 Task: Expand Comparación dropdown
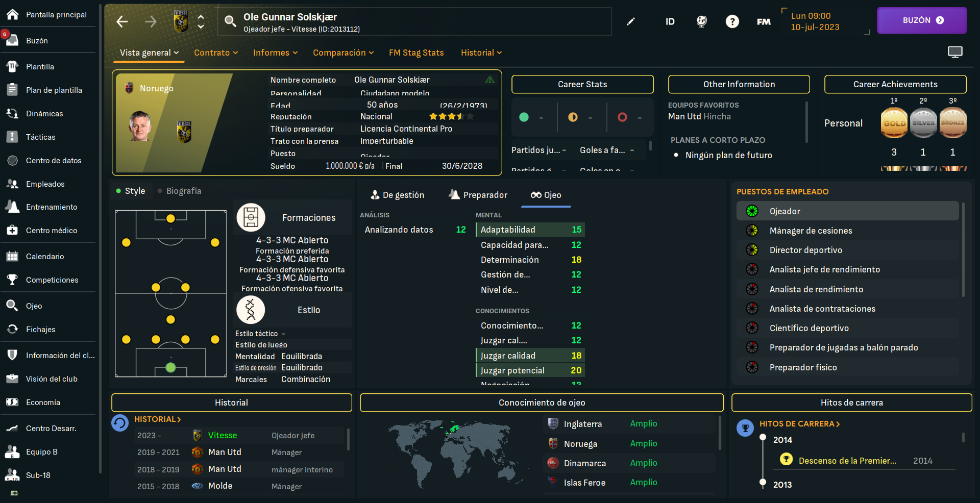click(x=343, y=53)
